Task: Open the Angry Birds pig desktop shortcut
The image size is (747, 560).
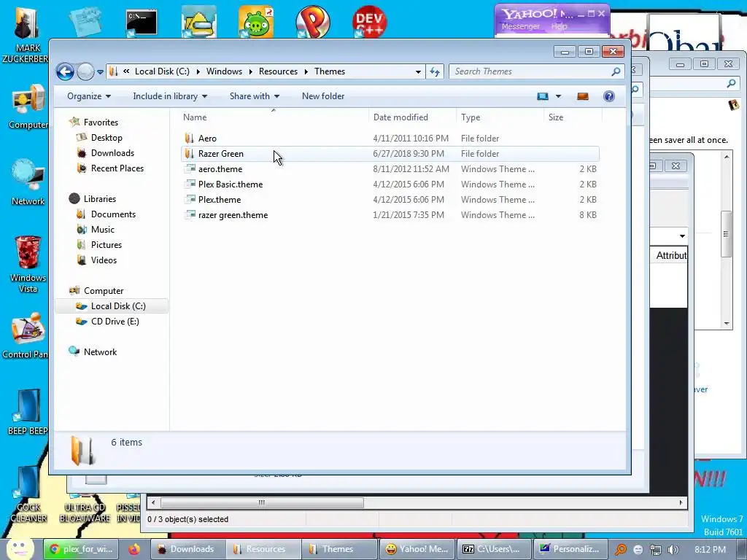Action: 256,21
